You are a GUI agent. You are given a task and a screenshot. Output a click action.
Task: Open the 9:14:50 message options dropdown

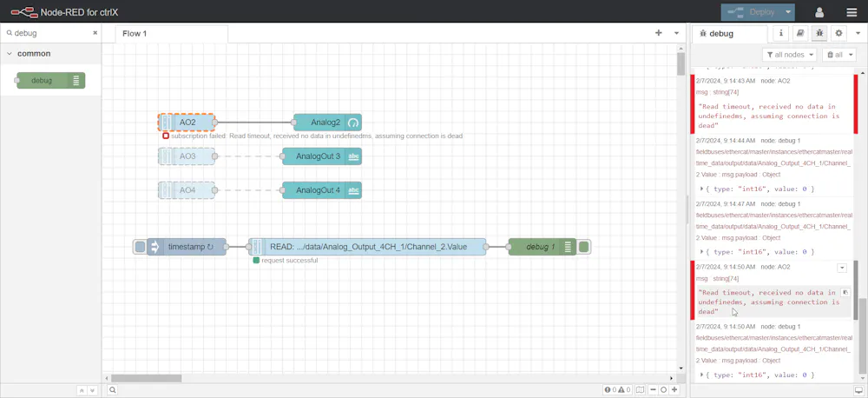[842, 268]
